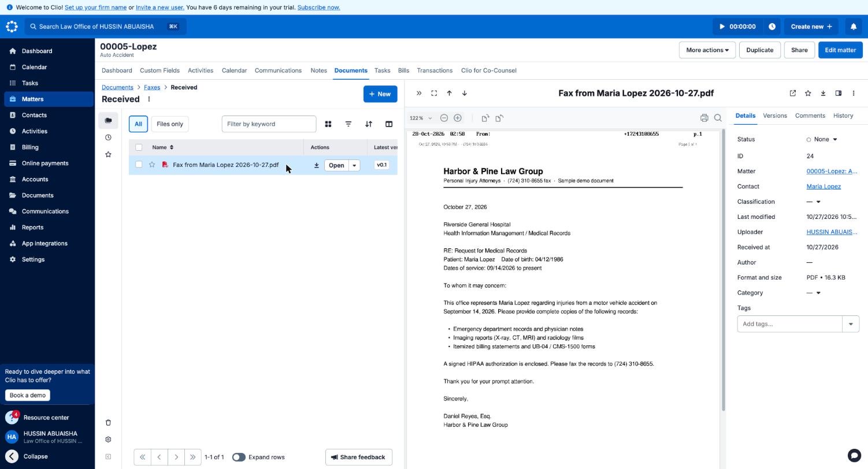The width and height of the screenshot is (868, 469).
Task: Open previewed document in new window
Action: coord(793,94)
